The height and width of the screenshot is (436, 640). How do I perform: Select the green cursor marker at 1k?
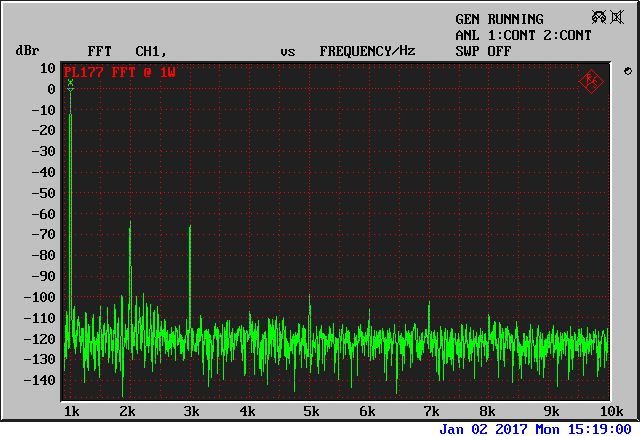(x=70, y=84)
